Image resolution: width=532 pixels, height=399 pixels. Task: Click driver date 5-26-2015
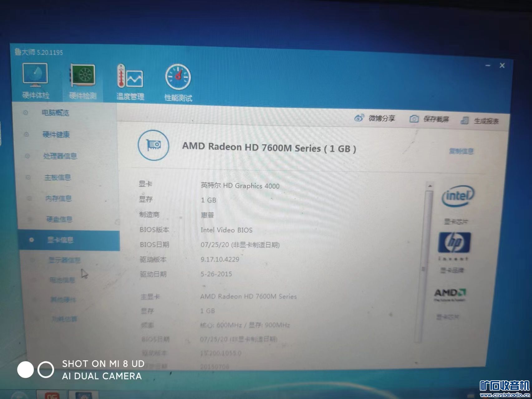(x=216, y=274)
